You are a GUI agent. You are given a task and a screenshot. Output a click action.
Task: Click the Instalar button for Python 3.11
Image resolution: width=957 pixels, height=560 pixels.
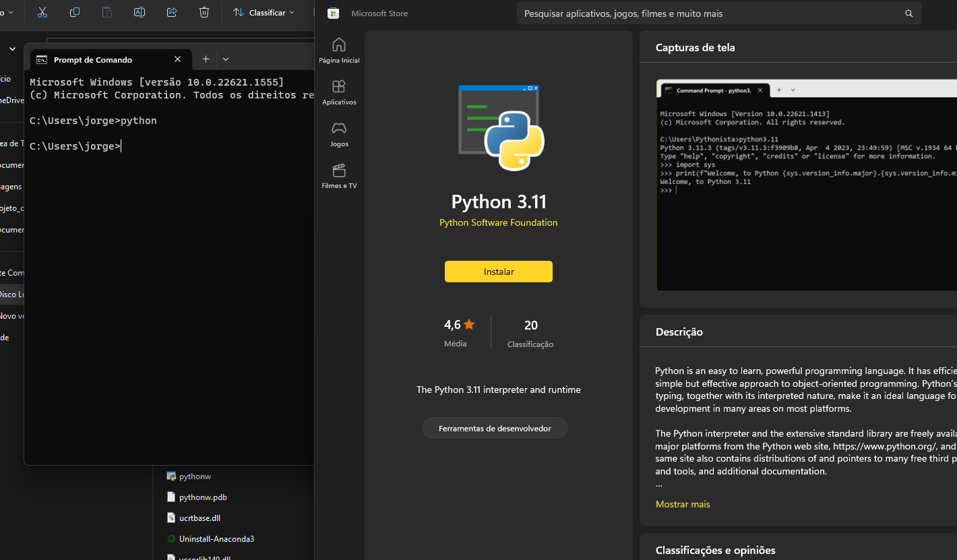499,272
